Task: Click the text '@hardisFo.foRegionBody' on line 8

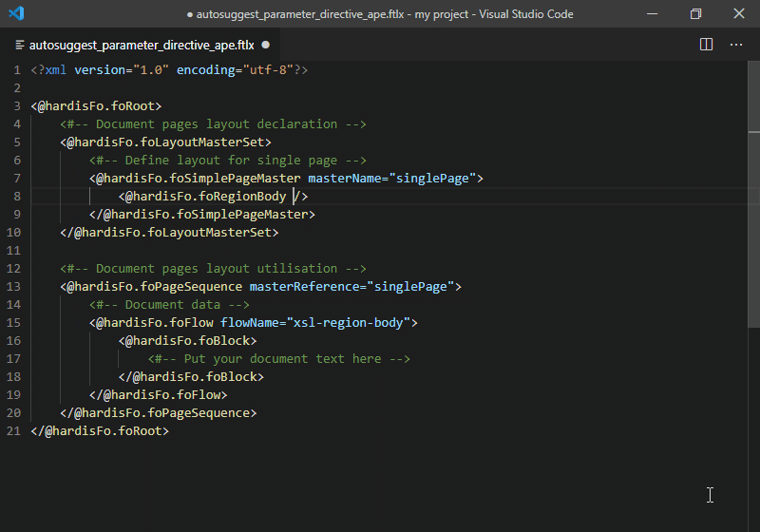Action: tap(205, 197)
